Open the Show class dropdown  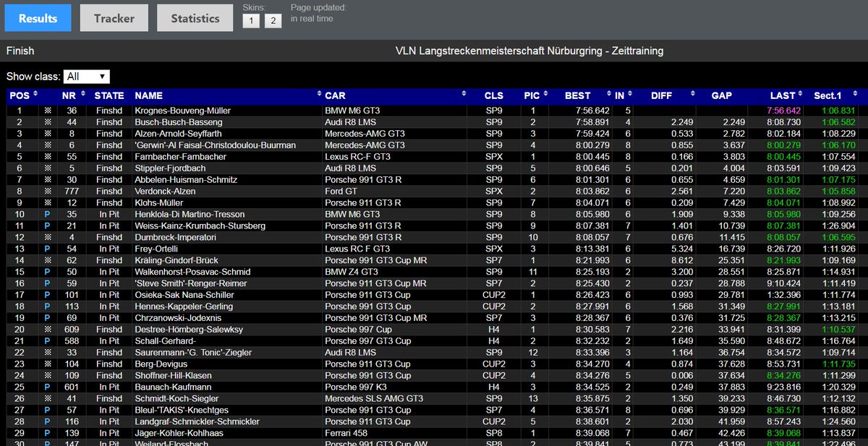point(87,76)
